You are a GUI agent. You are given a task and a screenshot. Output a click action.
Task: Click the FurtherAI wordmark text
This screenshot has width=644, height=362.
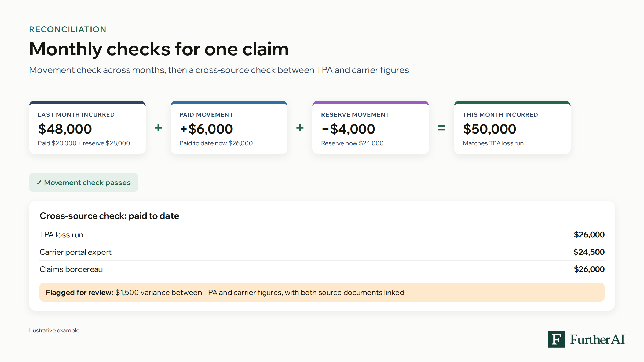point(598,339)
